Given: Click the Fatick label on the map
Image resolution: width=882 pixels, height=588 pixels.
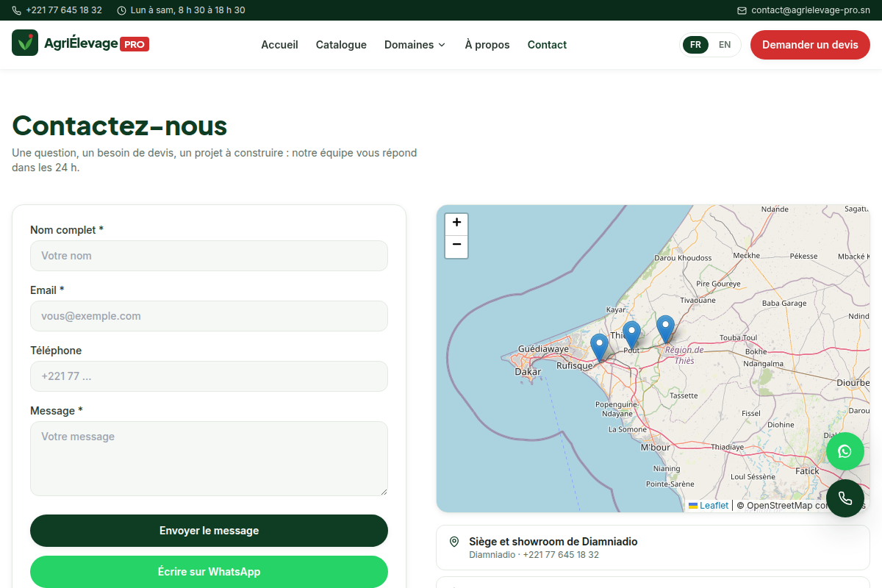Looking at the screenshot, I should pos(807,471).
